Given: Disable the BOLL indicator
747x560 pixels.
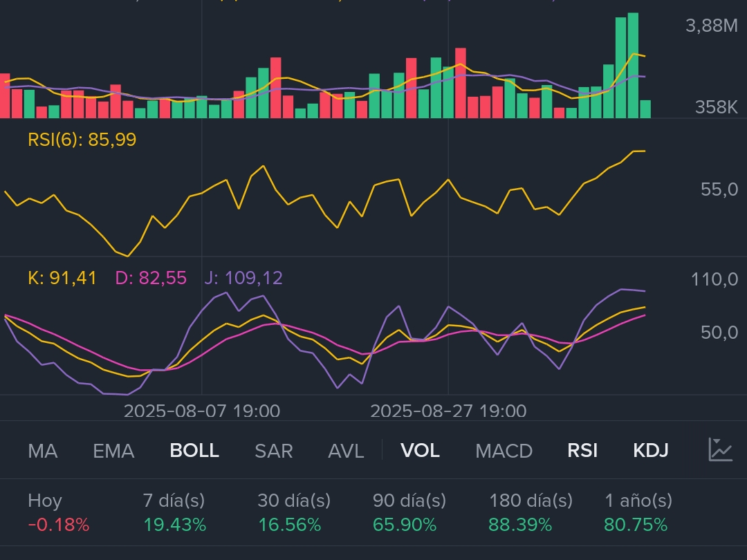Looking at the screenshot, I should 194,451.
